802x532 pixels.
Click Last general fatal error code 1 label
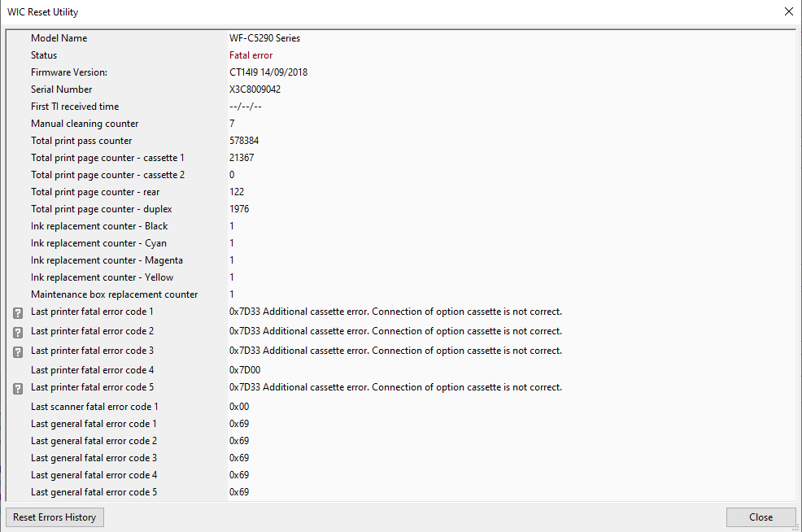coord(94,424)
